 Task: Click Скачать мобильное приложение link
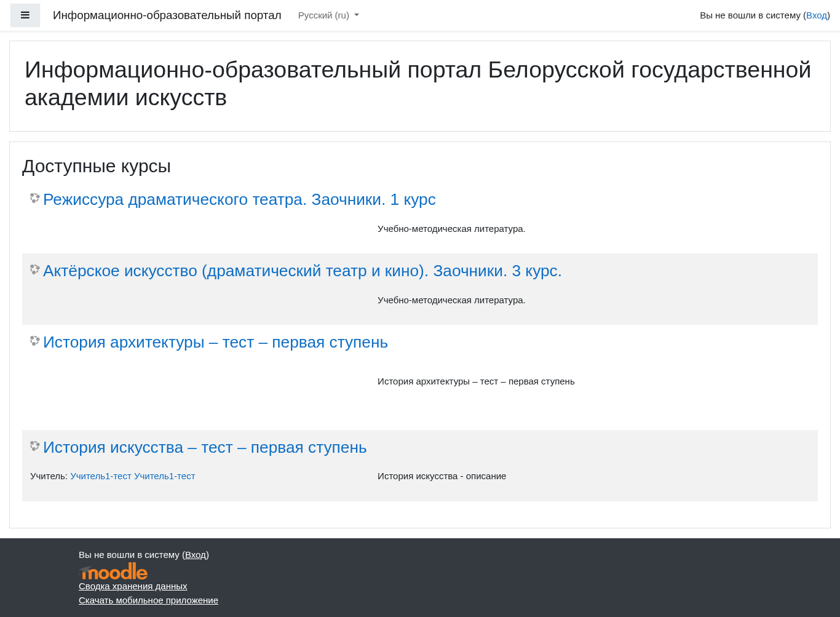(148, 600)
